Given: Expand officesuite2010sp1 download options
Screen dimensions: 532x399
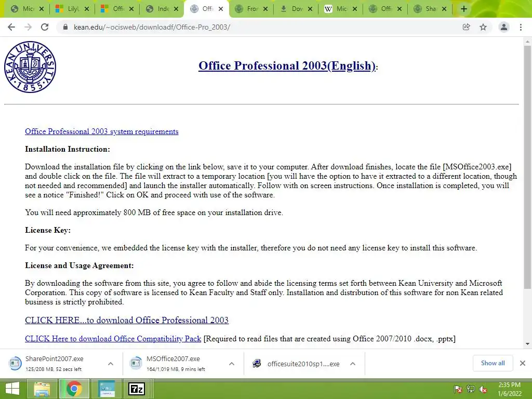Looking at the screenshot, I should click(353, 363).
